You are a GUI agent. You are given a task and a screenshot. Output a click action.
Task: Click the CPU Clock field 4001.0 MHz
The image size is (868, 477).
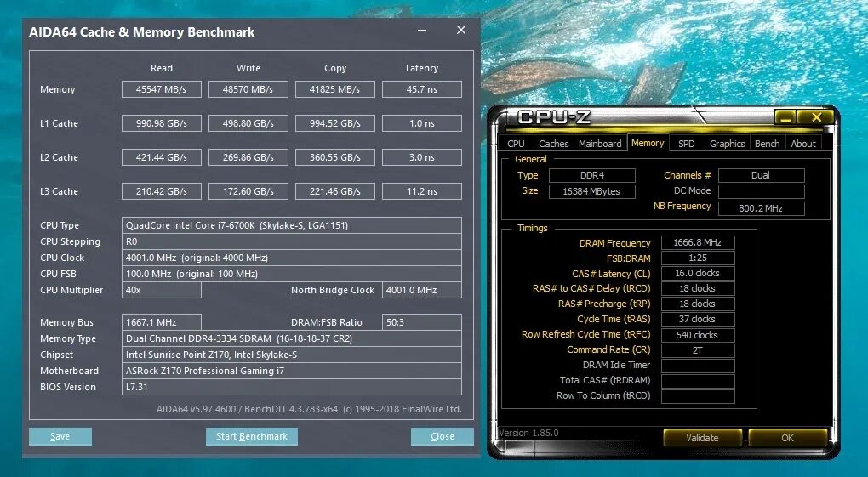pyautogui.click(x=292, y=258)
